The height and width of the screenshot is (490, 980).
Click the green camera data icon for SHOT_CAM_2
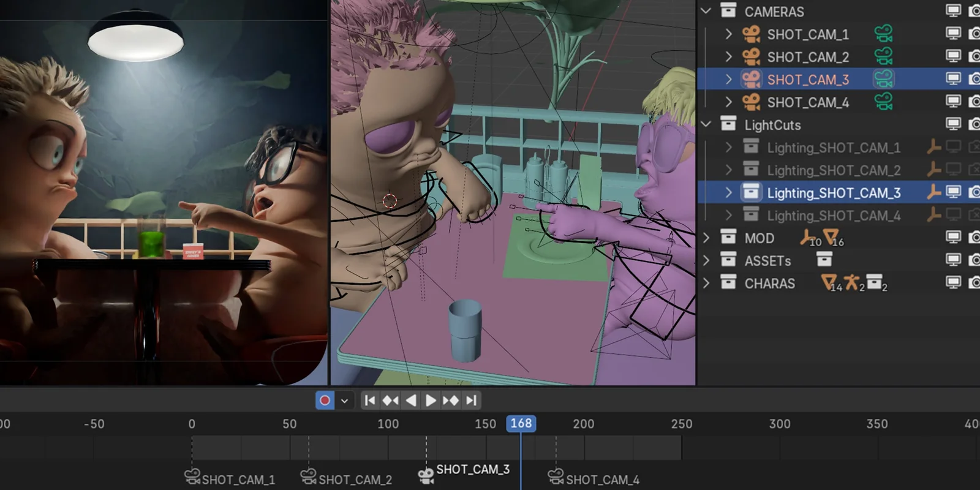click(883, 56)
